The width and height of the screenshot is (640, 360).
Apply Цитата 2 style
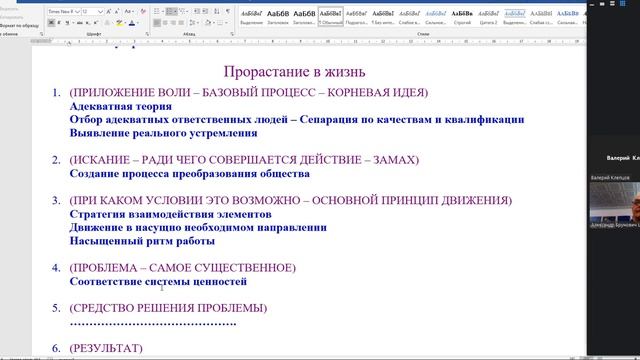[x=488, y=17]
